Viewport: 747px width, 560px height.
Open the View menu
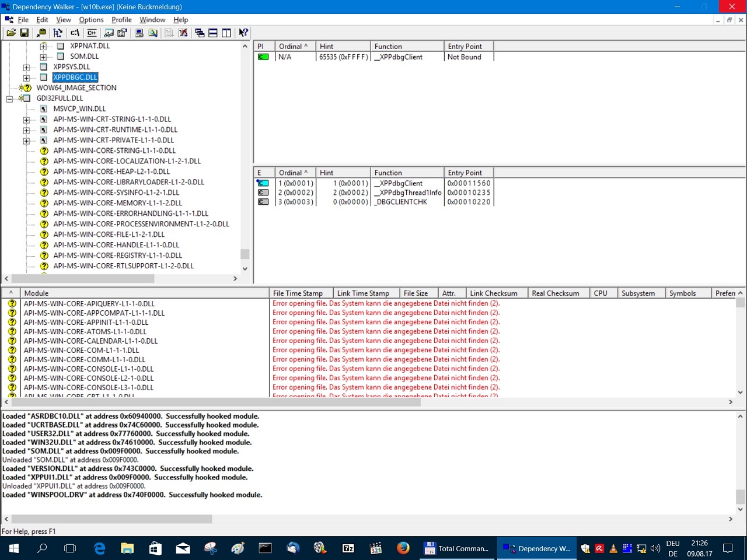click(64, 20)
